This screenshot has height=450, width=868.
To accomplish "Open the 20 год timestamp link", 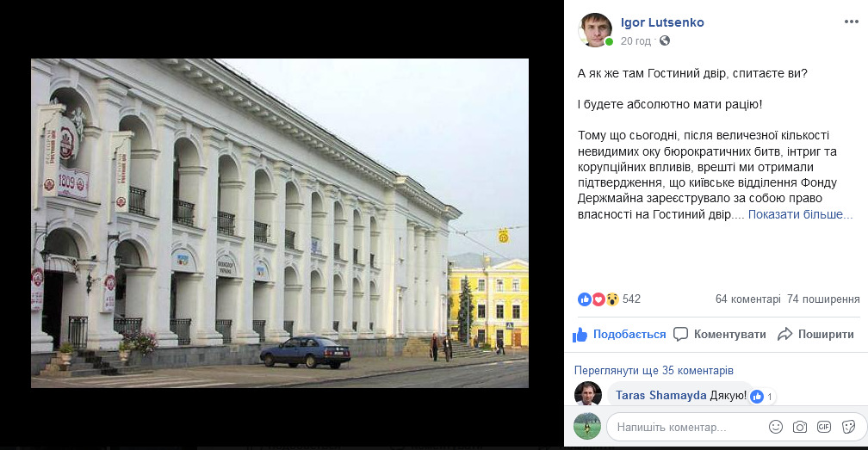I will point(635,41).
